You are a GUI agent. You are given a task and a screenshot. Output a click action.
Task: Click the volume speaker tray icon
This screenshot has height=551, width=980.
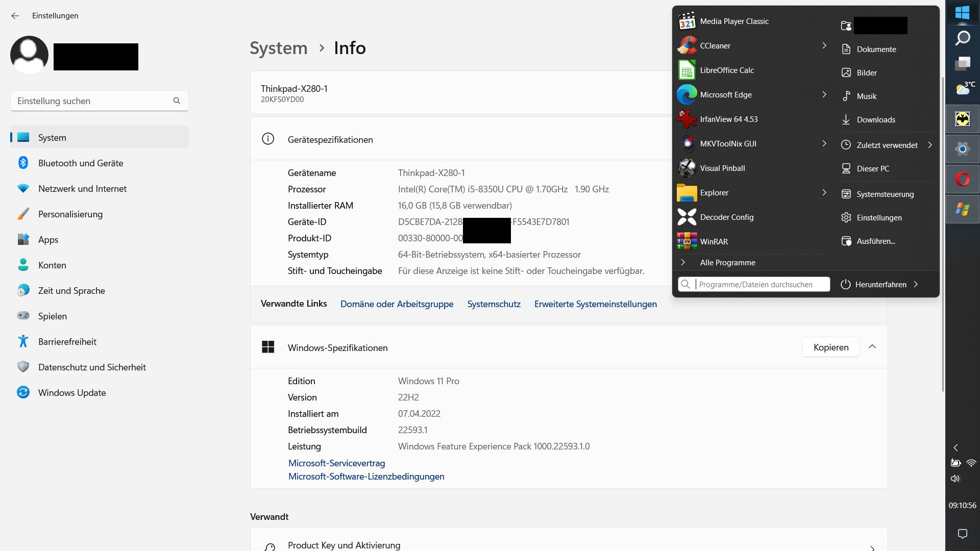[955, 479]
